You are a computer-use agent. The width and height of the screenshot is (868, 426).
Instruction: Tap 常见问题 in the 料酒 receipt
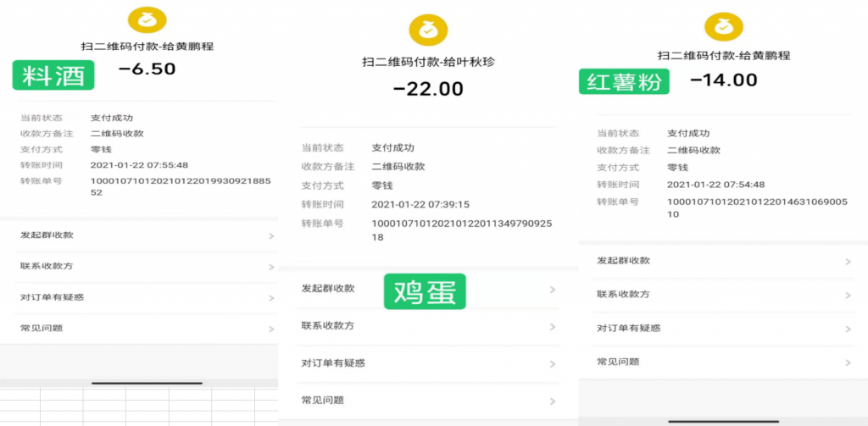42,328
